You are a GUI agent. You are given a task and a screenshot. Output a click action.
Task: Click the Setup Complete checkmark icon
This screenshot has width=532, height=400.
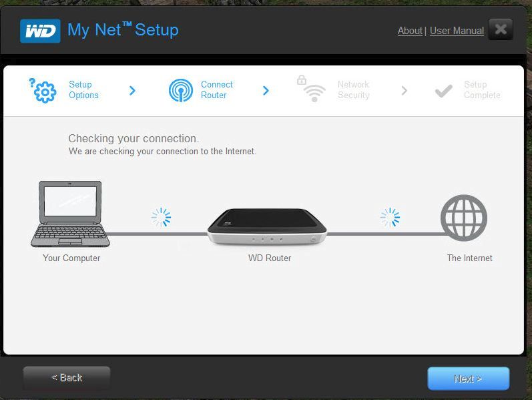(x=443, y=91)
